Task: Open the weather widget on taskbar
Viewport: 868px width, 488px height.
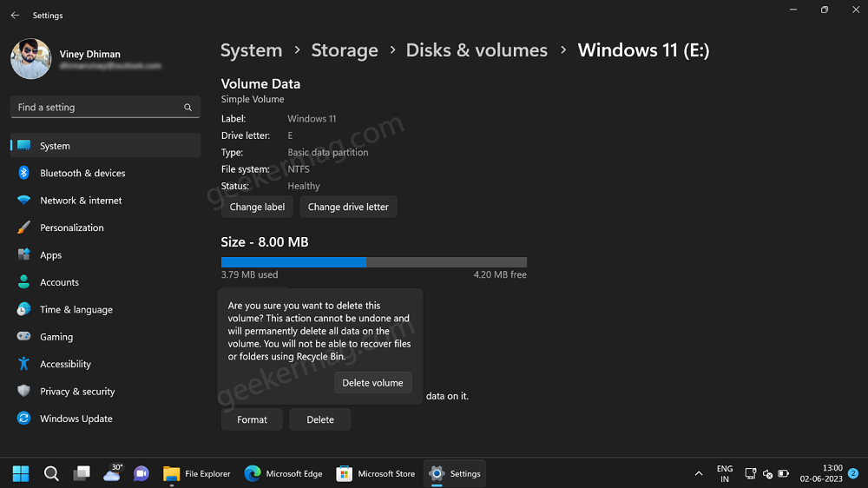Action: point(112,473)
